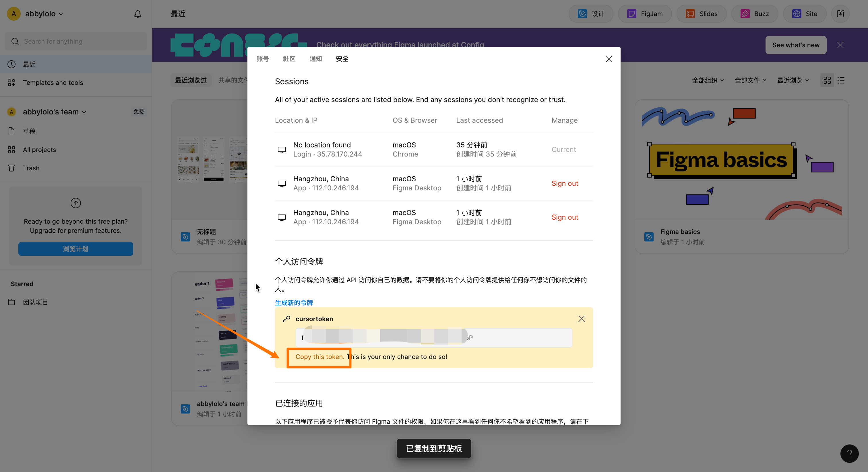Switch to the 社区 tab

[x=289, y=59]
